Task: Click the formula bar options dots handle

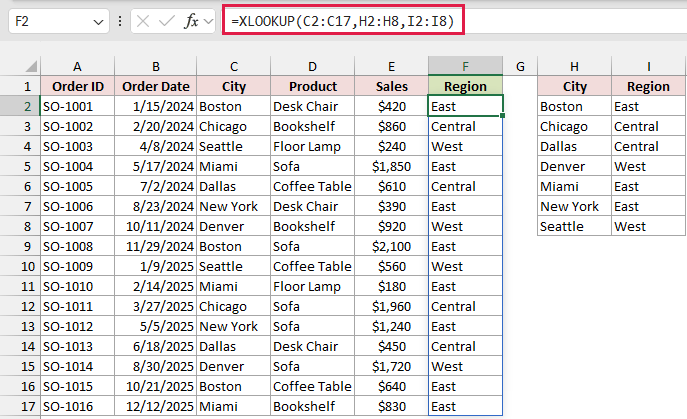Action: (120, 21)
